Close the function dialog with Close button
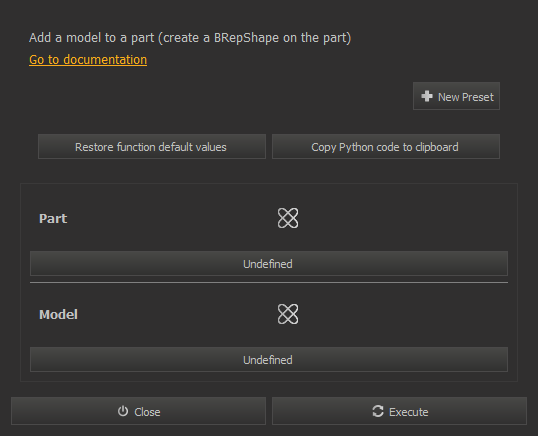Screen dimensions: 538x436 138,411
